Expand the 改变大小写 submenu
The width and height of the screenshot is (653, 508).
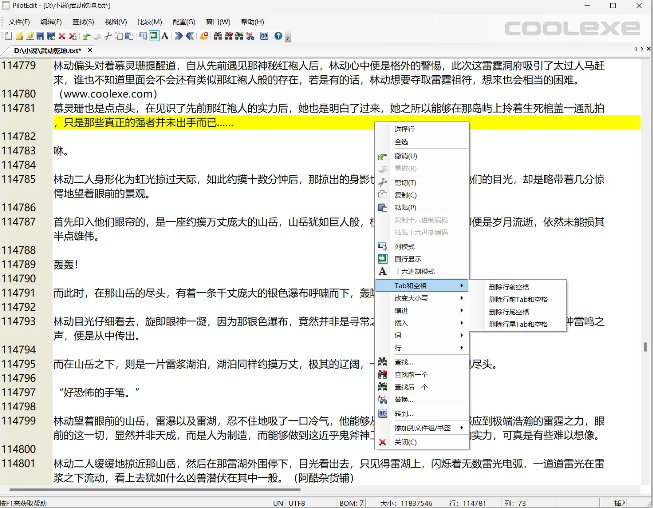click(x=422, y=298)
